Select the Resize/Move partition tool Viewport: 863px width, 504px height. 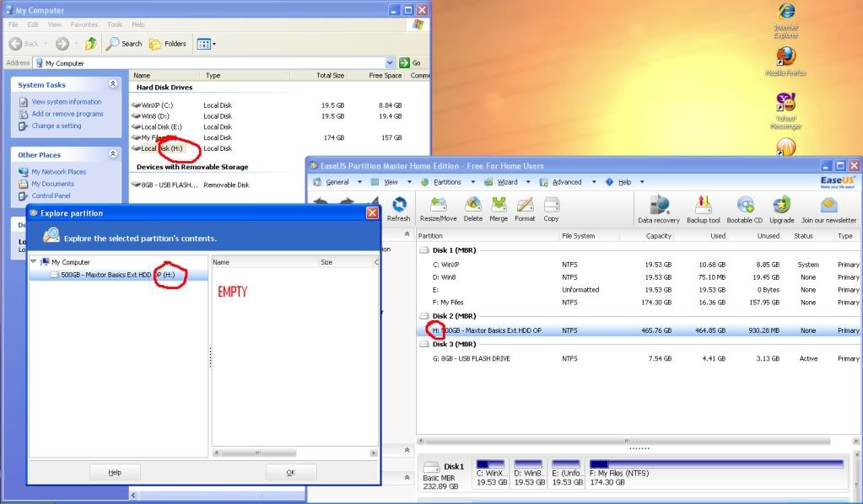(438, 209)
